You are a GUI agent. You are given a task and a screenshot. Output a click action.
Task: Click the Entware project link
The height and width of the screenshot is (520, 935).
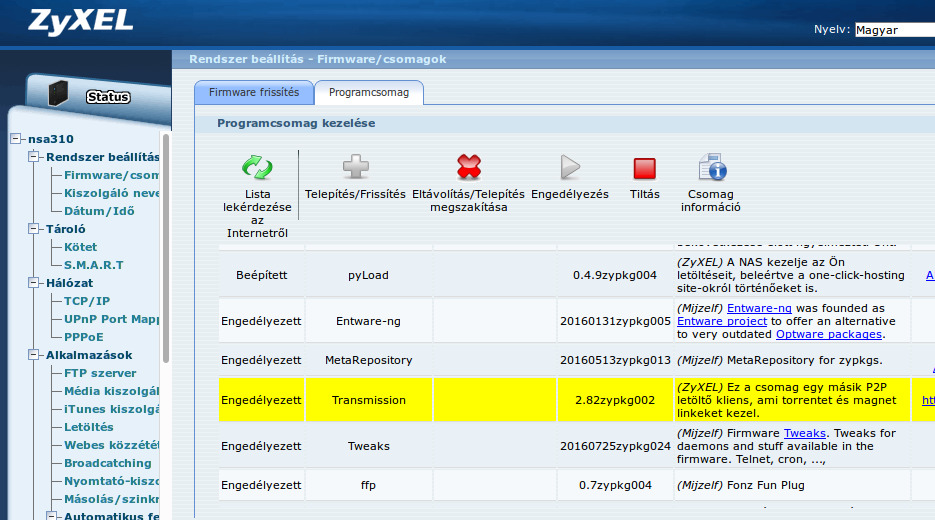(x=722, y=321)
